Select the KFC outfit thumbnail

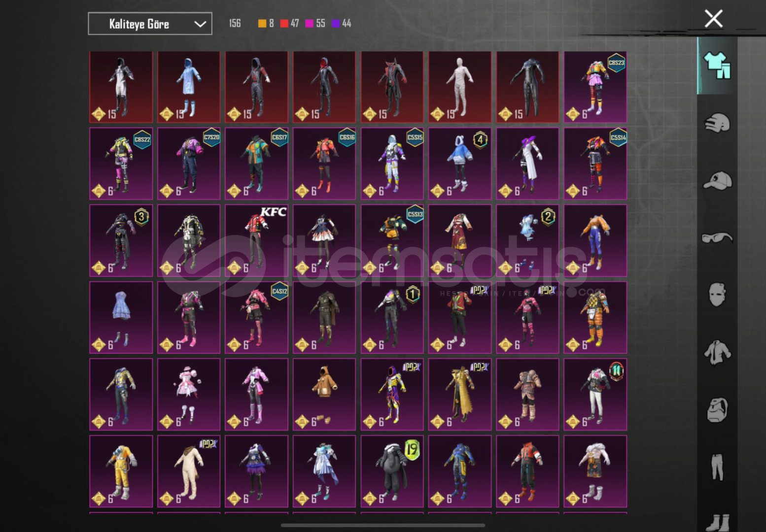pos(256,240)
